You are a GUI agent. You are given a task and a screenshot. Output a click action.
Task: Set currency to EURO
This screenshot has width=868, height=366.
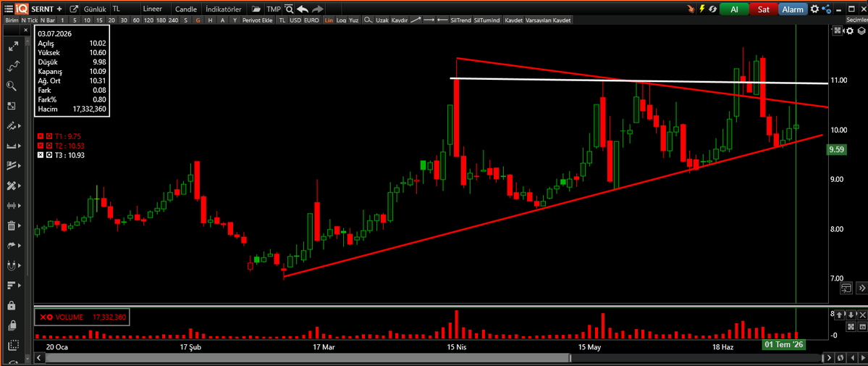pyautogui.click(x=312, y=20)
